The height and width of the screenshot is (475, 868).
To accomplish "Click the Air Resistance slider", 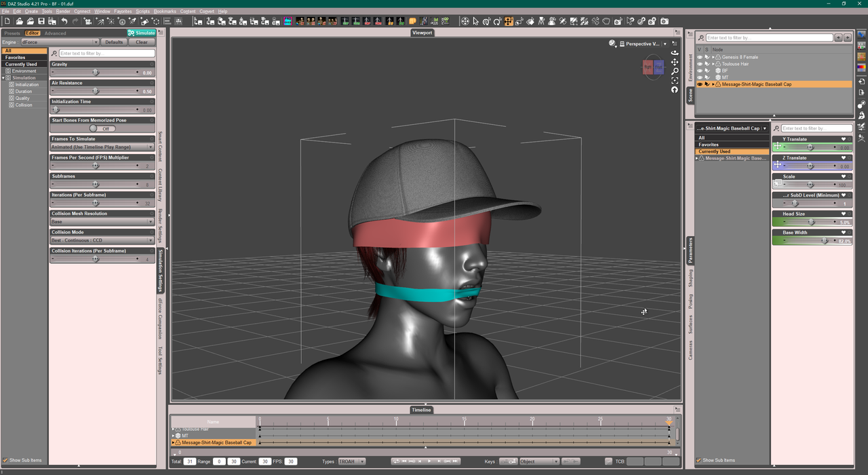I will [95, 91].
